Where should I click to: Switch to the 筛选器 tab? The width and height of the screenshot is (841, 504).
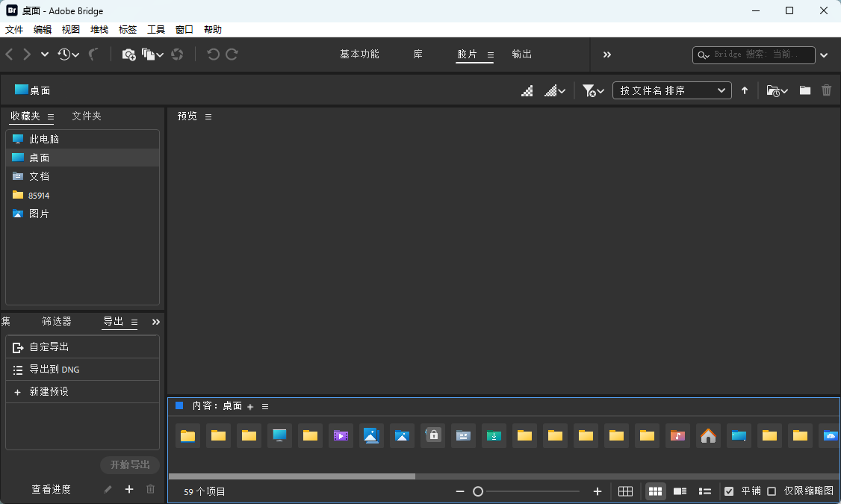56,321
